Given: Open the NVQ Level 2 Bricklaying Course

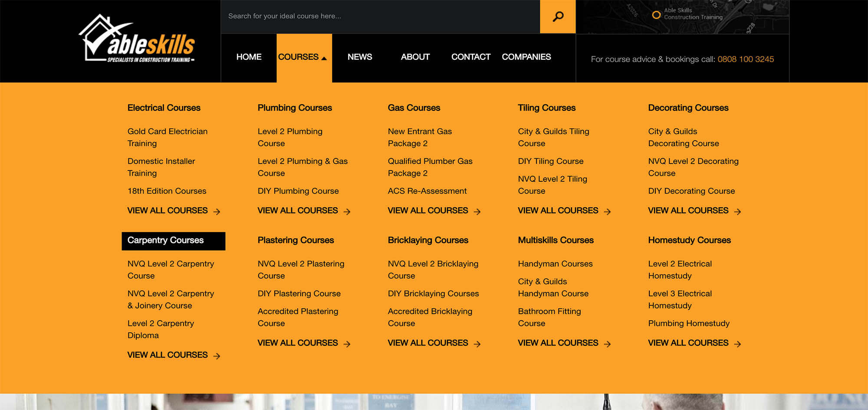Looking at the screenshot, I should pos(433,269).
